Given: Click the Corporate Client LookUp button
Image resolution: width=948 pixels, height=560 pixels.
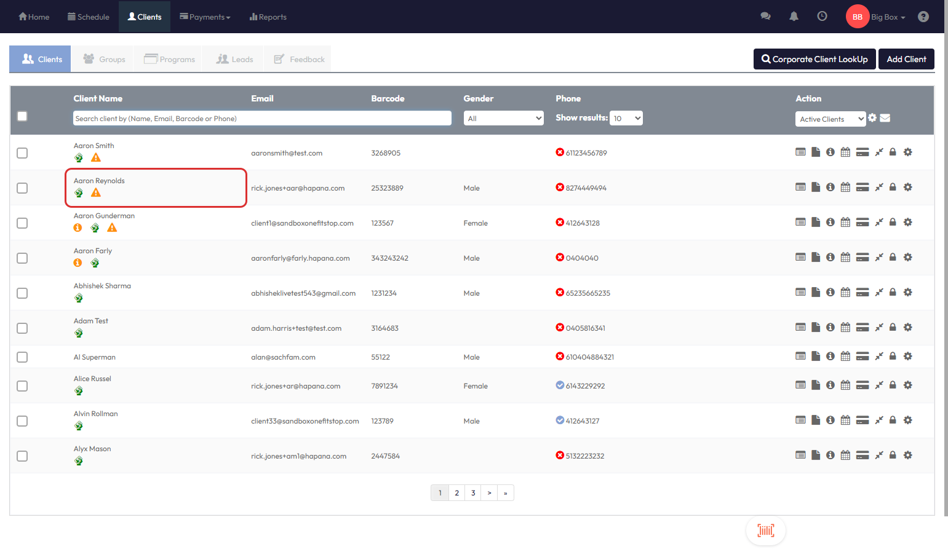Looking at the screenshot, I should point(814,60).
